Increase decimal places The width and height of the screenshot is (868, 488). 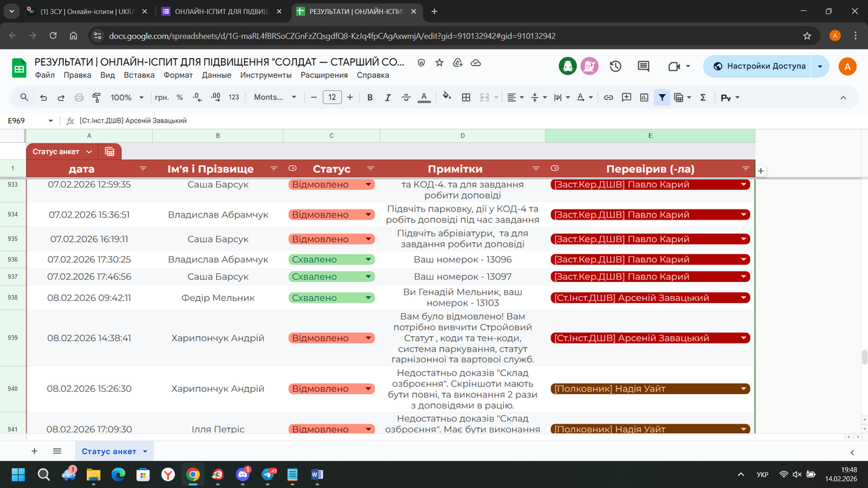(215, 98)
